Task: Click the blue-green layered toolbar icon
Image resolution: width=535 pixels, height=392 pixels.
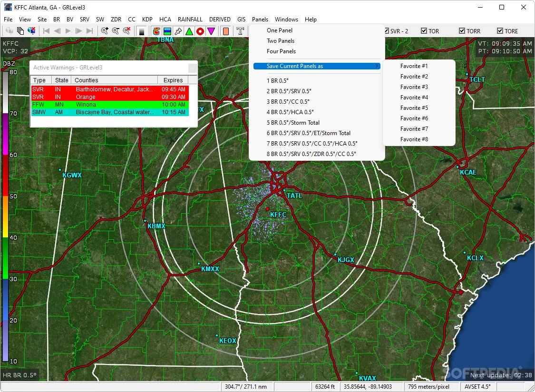Action: [x=167, y=31]
